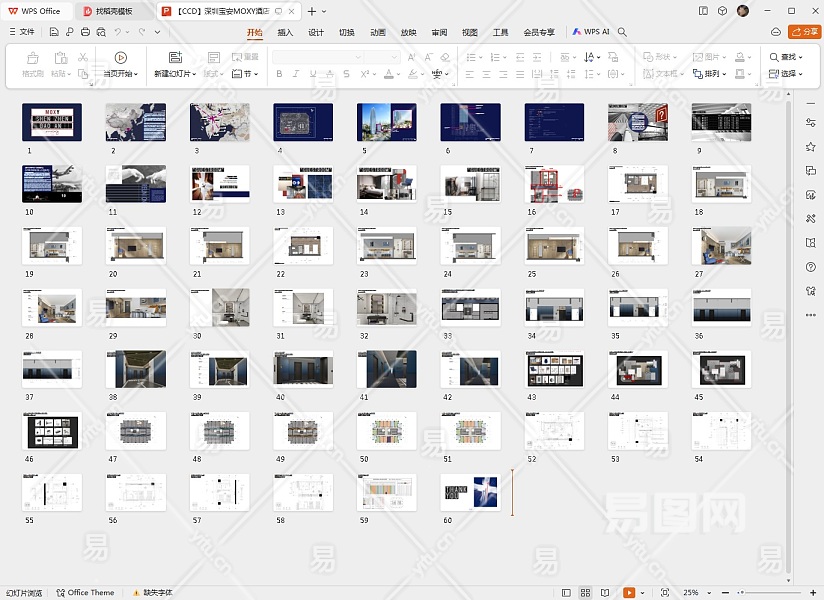Expand the 查找 (Find) dropdown

click(802, 58)
